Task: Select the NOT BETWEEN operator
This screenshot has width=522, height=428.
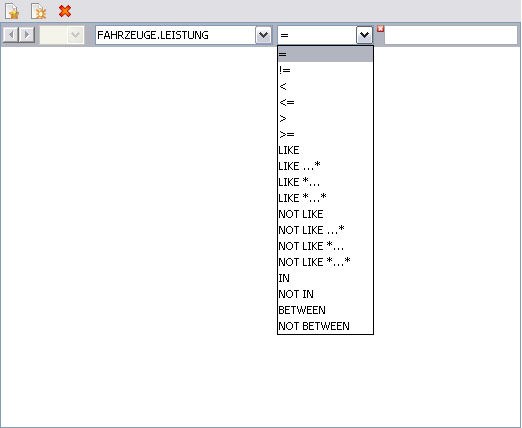Action: click(325, 326)
